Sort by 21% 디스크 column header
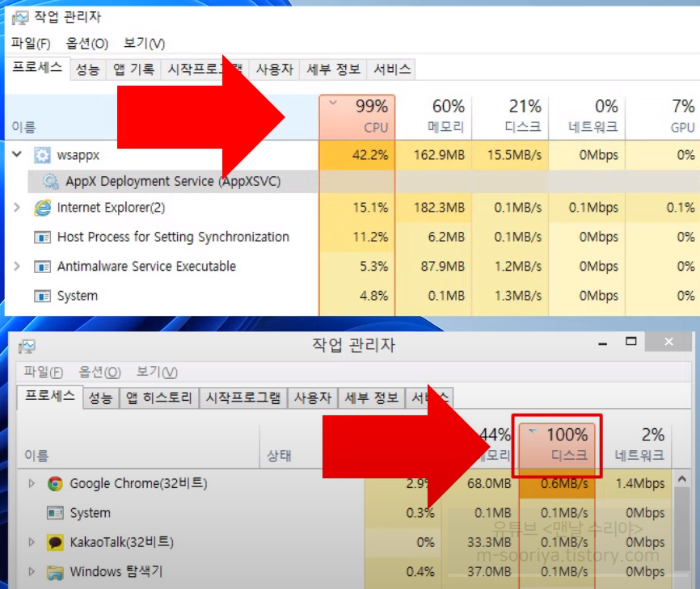The height and width of the screenshot is (589, 700). click(510, 117)
